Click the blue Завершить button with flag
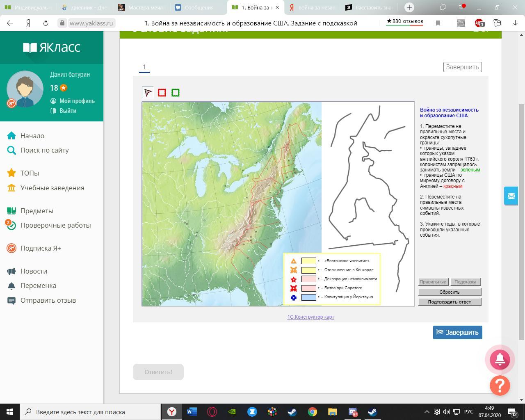This screenshot has height=420, width=525. (x=457, y=332)
